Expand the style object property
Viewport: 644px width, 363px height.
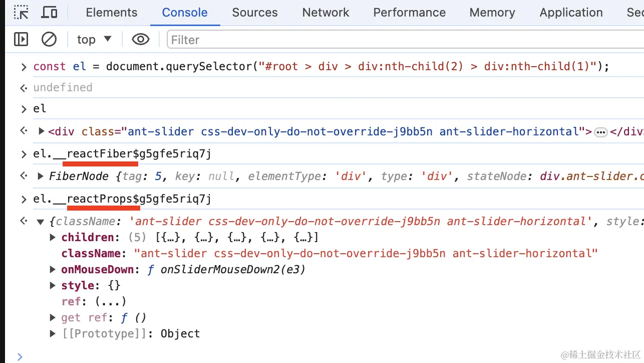pyautogui.click(x=53, y=285)
